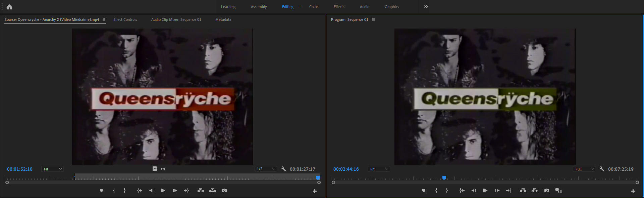644x198 pixels.
Task: Step back one frame in Program monitor
Action: (474, 191)
